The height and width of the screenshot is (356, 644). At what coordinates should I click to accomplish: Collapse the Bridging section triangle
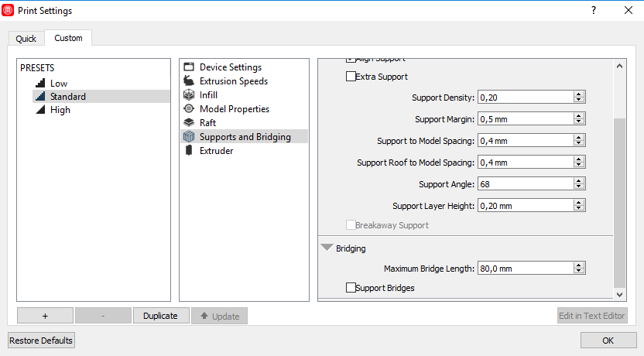[327, 248]
